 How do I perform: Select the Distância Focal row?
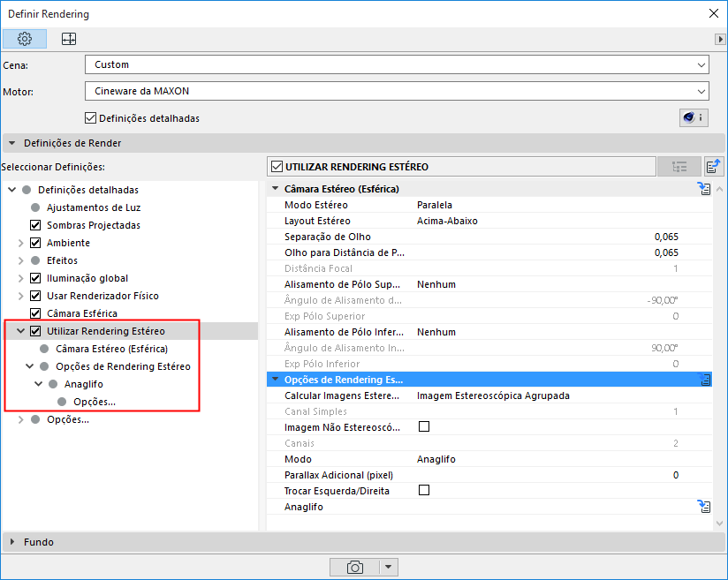click(x=489, y=268)
